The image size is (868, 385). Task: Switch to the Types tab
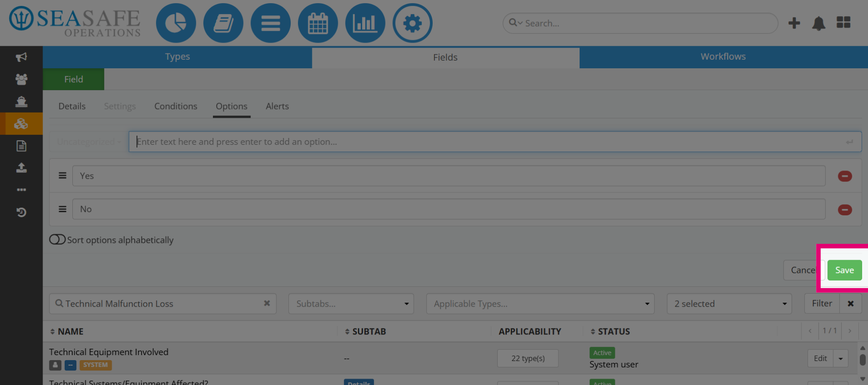pyautogui.click(x=177, y=57)
